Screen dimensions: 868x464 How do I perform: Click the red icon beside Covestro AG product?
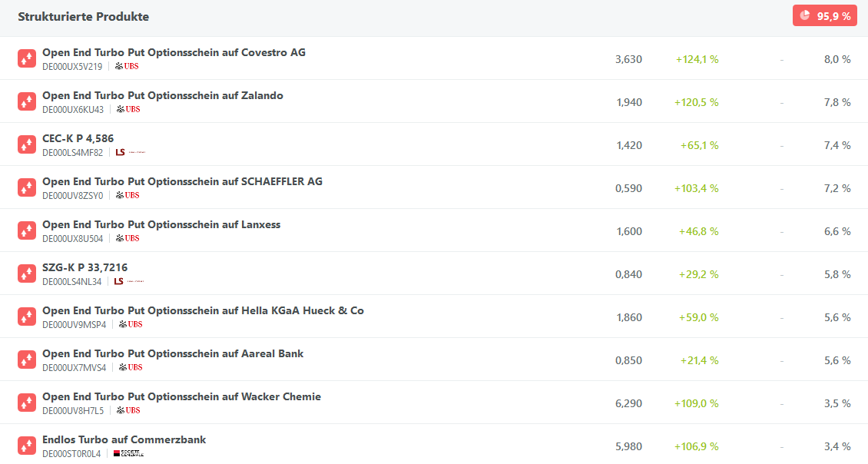[x=27, y=58]
